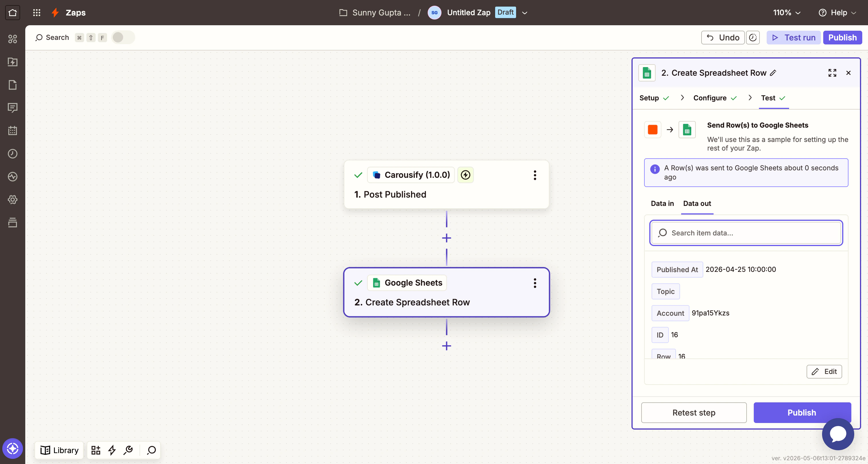Rename step using the pencil icon
The image size is (868, 464).
773,73
